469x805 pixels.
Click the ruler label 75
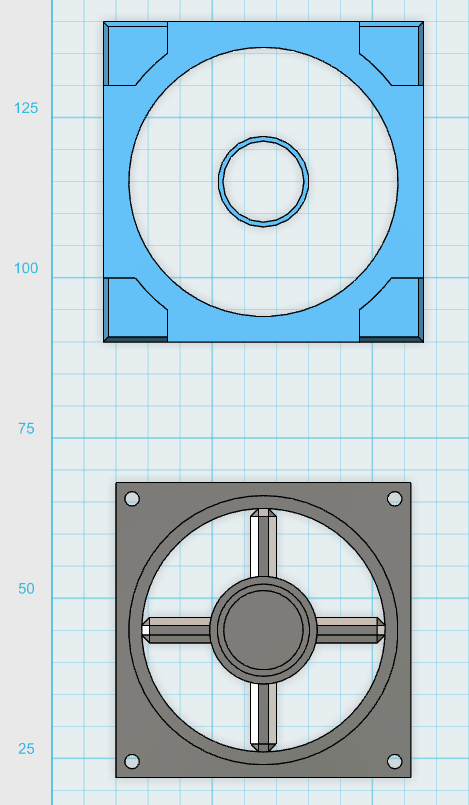(x=26, y=428)
